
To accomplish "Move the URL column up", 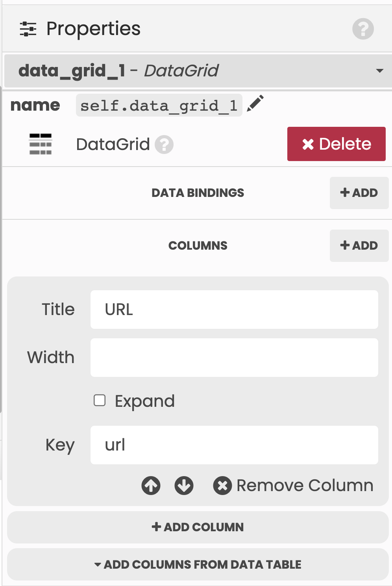I will 151,486.
